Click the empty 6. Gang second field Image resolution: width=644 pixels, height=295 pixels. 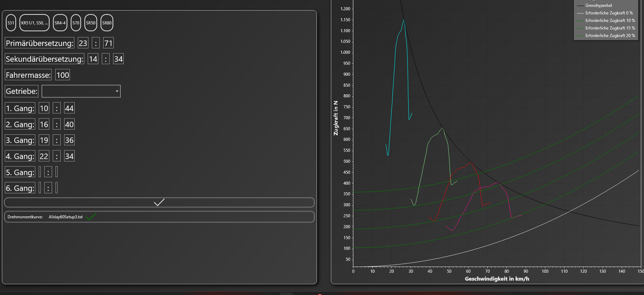point(57,188)
